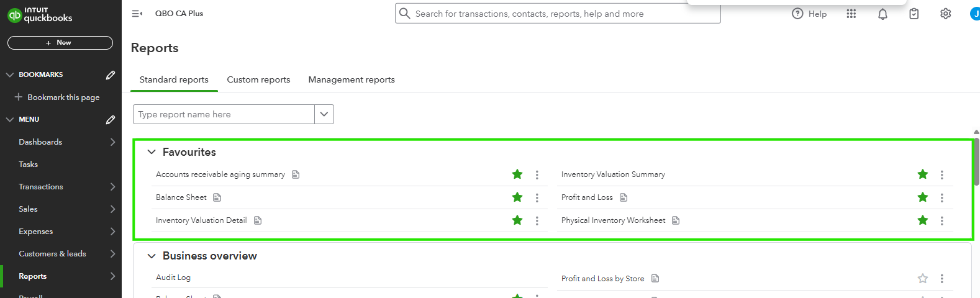
Task: Expand Expenses submenu arrow
Action: 112,232
